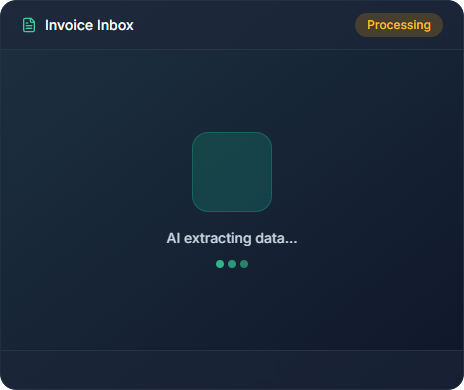Screen dimensions: 464x390
Task: Click the AI extracting data... text
Action: 232,238
